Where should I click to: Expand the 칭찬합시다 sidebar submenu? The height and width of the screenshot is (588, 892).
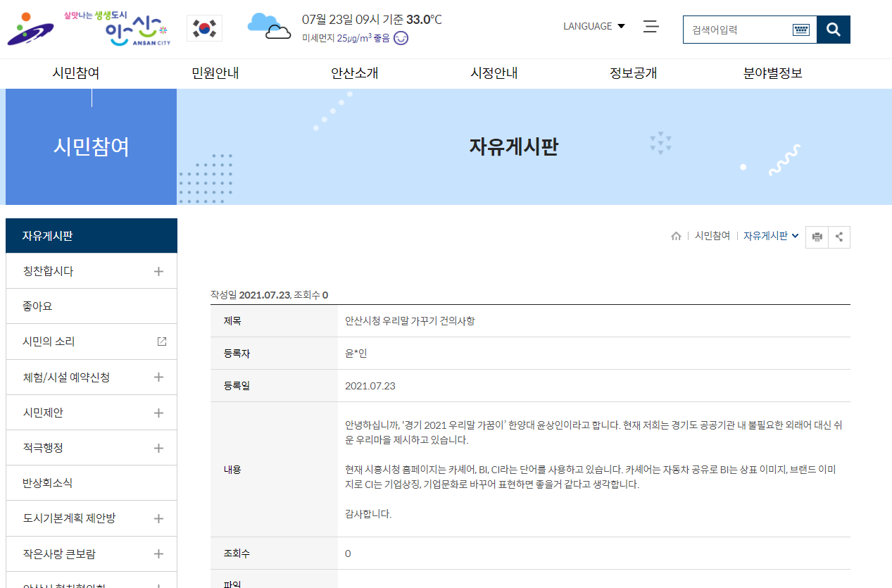(158, 271)
